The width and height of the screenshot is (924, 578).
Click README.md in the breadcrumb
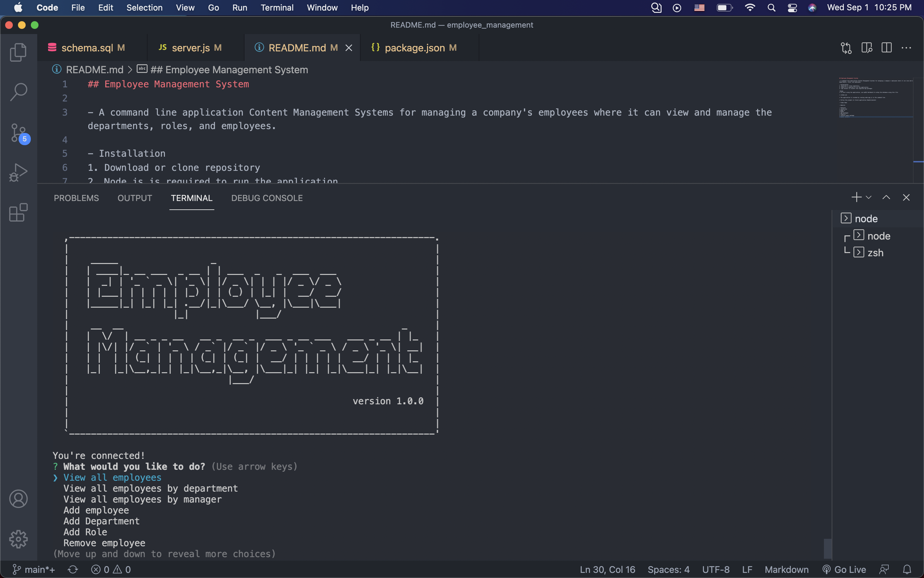pyautogui.click(x=94, y=70)
